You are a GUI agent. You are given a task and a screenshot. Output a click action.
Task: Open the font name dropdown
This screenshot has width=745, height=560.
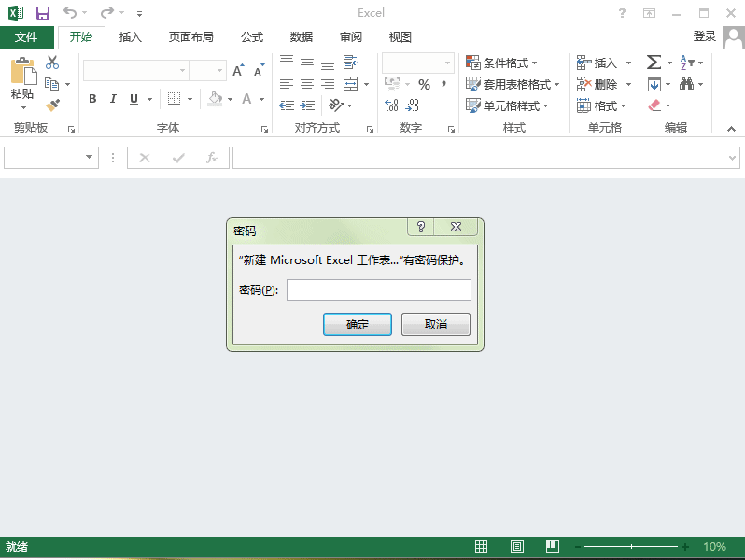[x=182, y=71]
